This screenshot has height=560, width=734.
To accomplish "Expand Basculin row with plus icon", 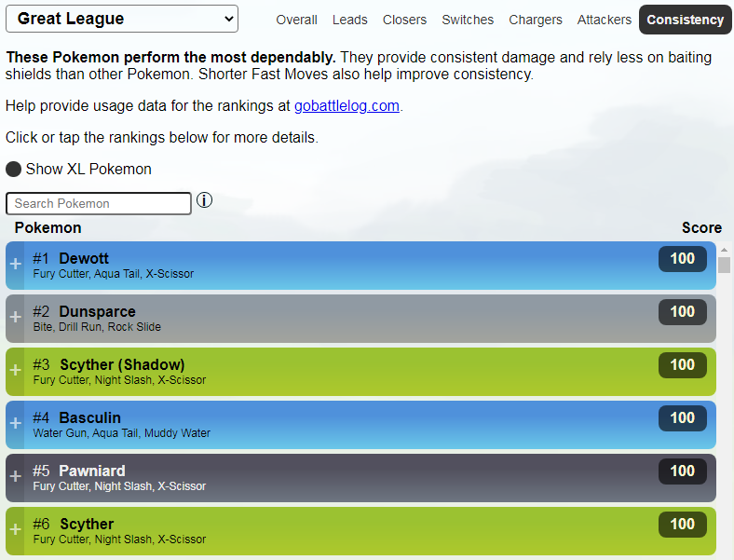I will [16, 423].
